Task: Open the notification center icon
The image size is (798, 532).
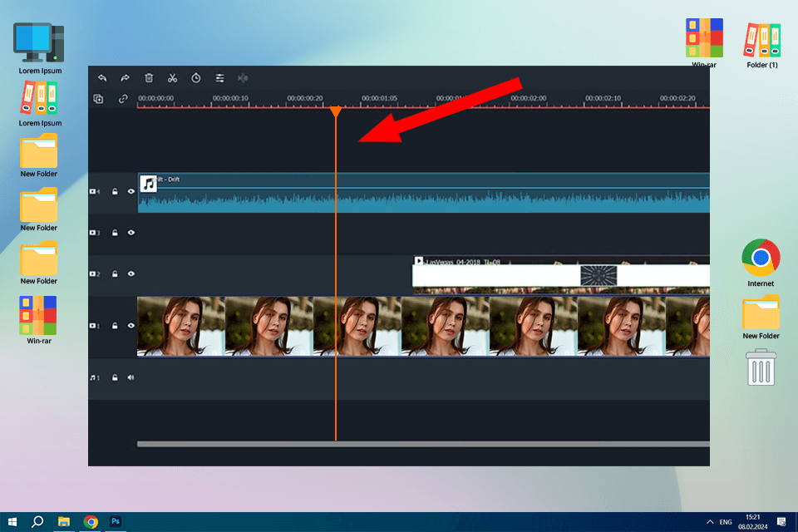Action: click(781, 522)
